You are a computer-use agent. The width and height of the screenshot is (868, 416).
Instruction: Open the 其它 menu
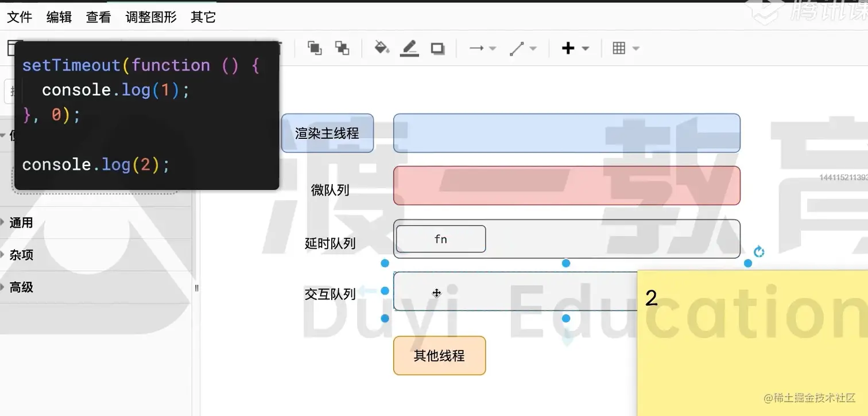point(203,17)
